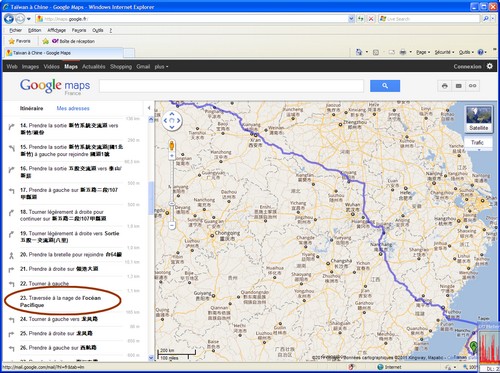Expand the Page dropdown menu

coord(423,52)
